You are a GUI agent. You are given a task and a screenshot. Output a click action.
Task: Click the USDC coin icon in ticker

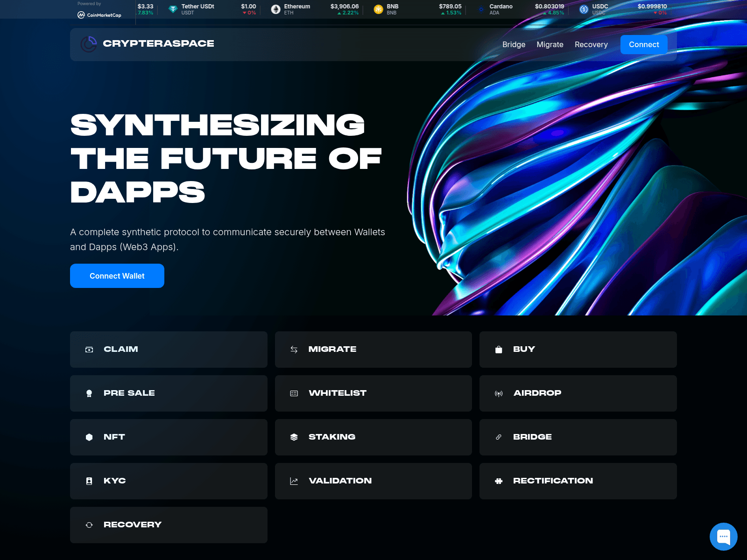tap(584, 9)
